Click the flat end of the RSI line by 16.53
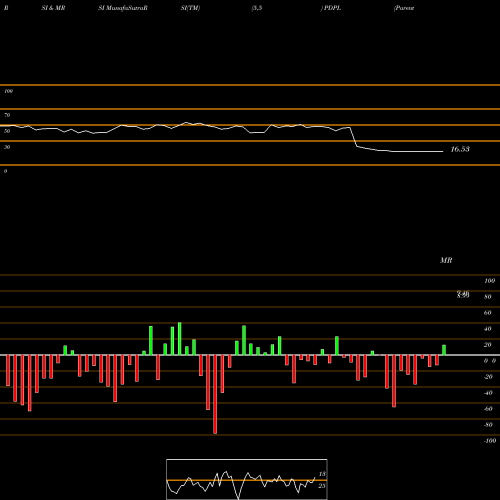Viewport: 500px width, 500px height. coord(417,152)
